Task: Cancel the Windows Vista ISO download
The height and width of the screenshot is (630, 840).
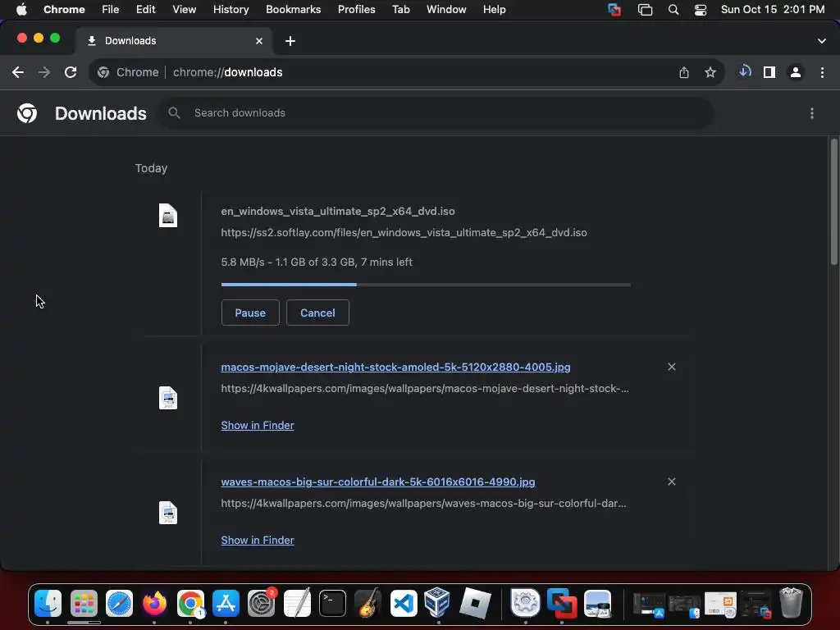Action: 317,313
